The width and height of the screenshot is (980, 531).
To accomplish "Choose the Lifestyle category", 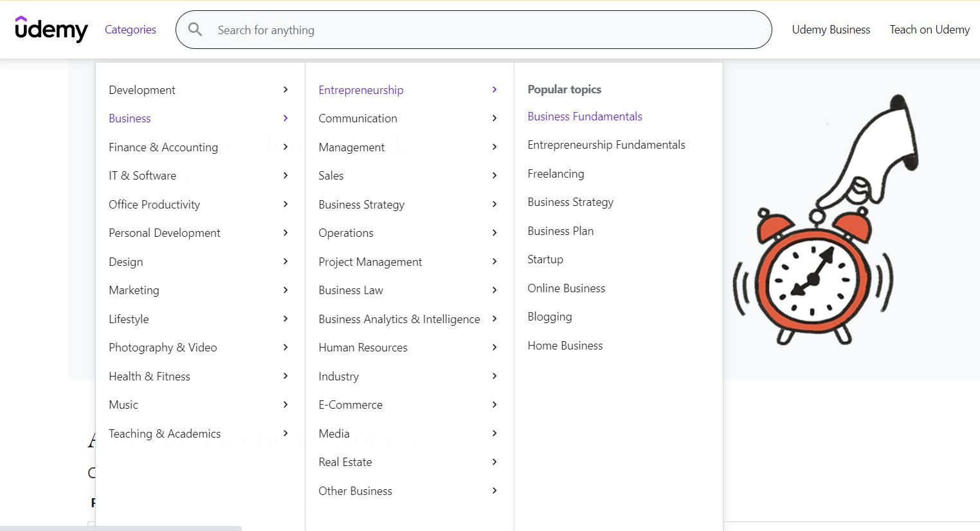I will click(x=129, y=319).
